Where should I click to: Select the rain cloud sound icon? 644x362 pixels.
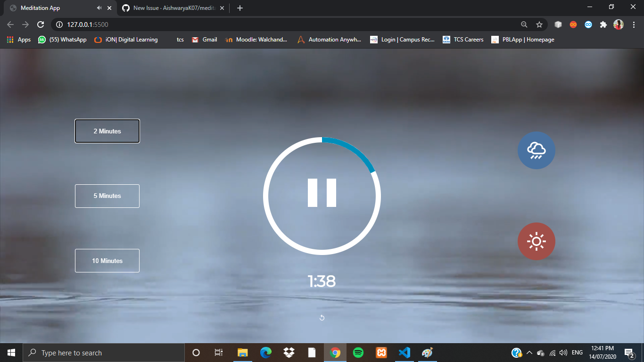tap(536, 150)
